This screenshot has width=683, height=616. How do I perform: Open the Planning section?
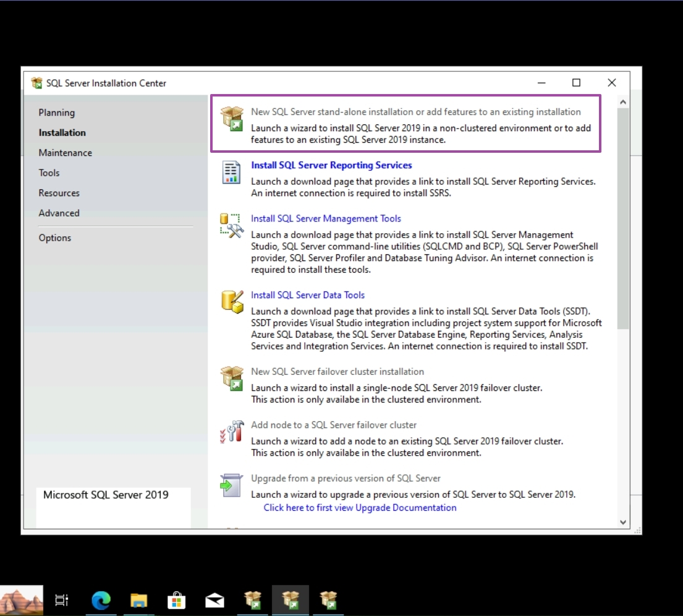pyautogui.click(x=57, y=113)
